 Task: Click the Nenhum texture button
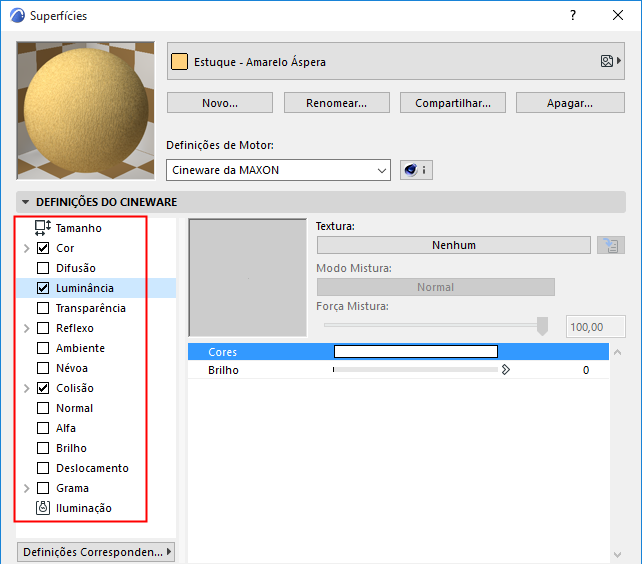click(x=454, y=245)
